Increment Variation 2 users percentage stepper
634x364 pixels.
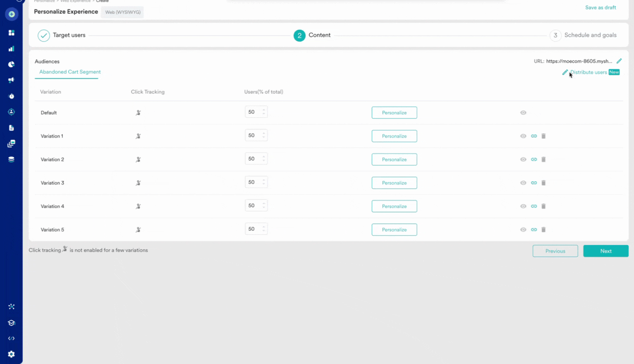pyautogui.click(x=264, y=157)
